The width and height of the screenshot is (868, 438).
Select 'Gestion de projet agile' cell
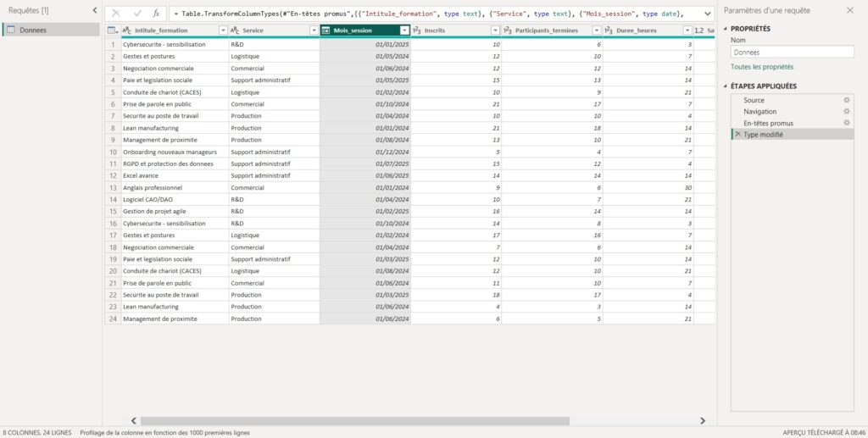point(175,211)
